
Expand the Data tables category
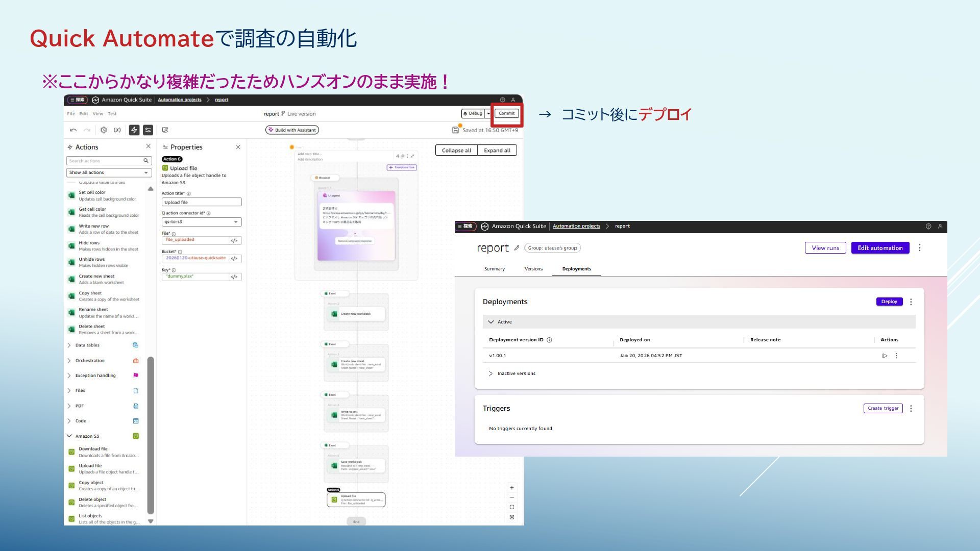(87, 345)
